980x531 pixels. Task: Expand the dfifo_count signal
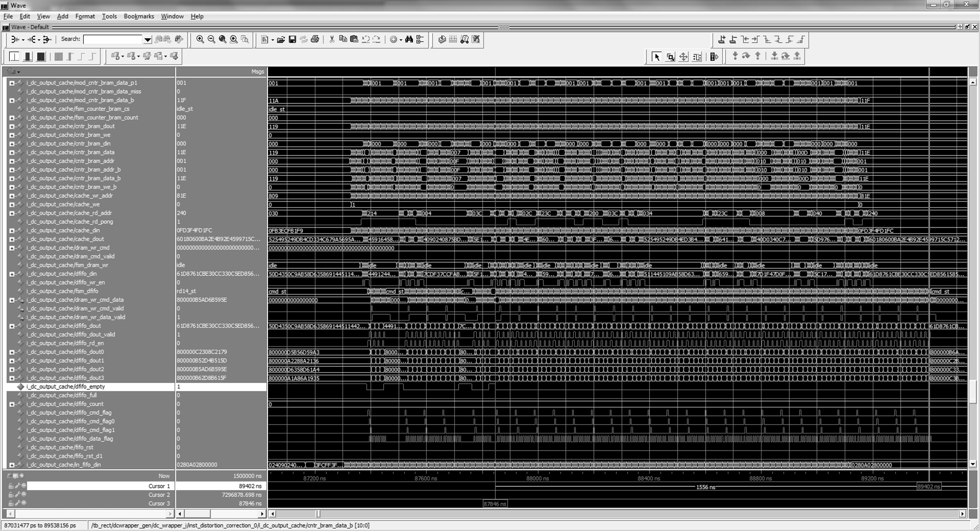point(12,405)
